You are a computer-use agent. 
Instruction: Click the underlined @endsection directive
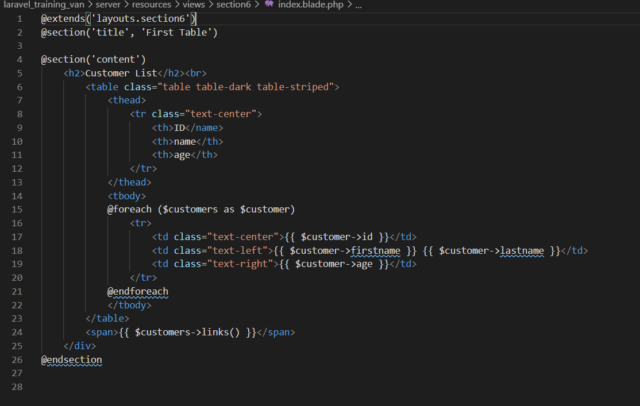(71, 360)
